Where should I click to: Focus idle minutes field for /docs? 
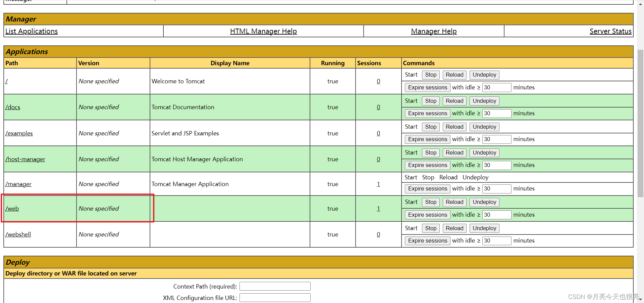[x=497, y=114]
